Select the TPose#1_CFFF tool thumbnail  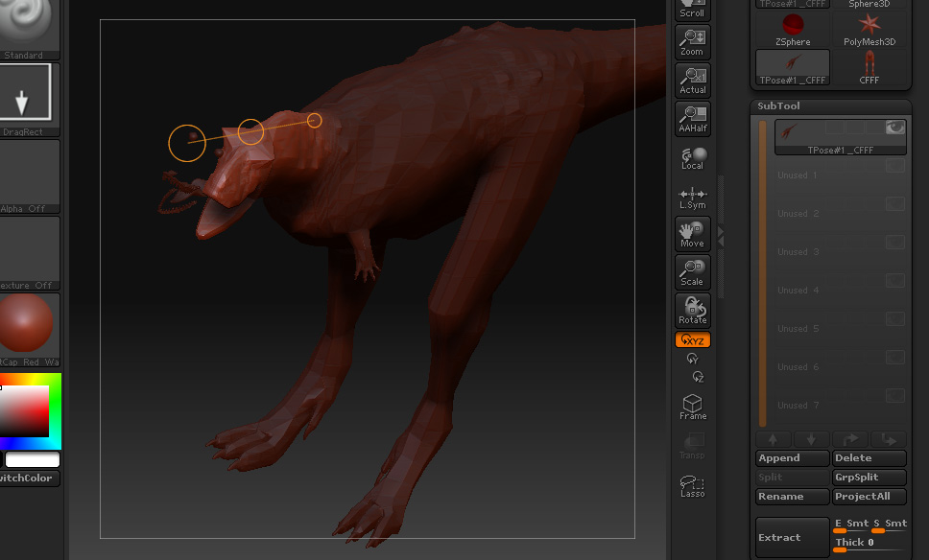(x=793, y=67)
